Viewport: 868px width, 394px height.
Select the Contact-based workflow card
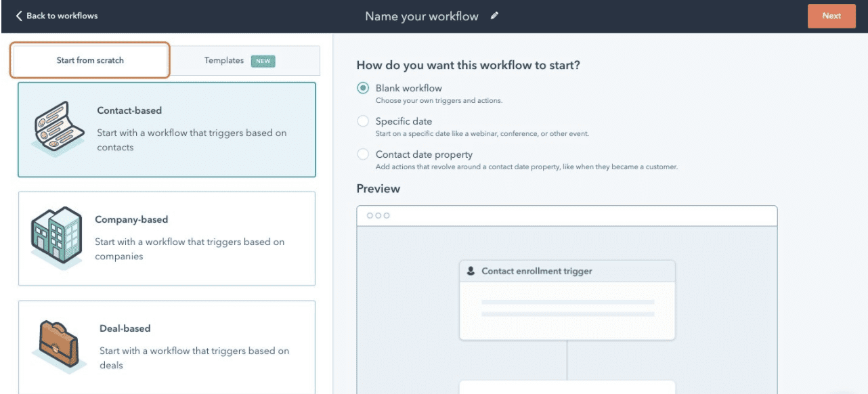167,129
